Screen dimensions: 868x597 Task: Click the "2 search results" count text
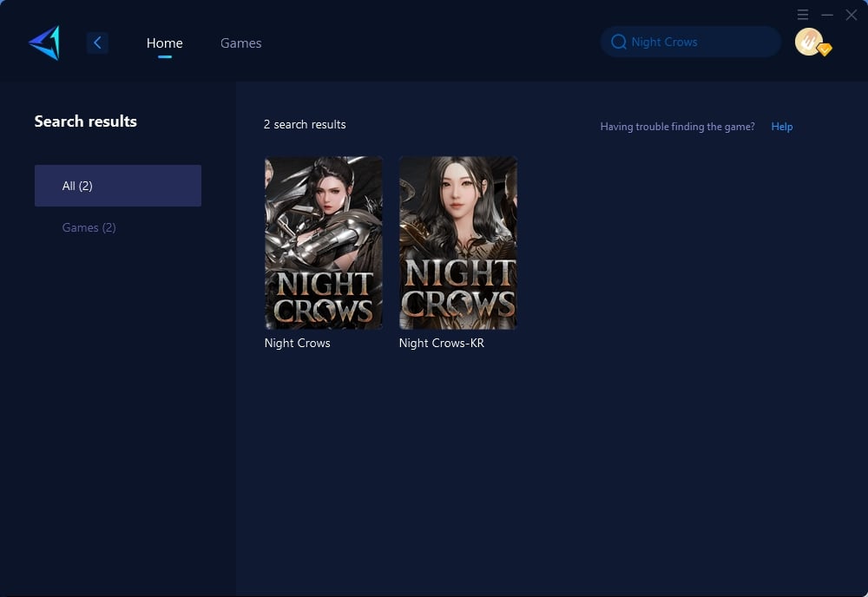pyautogui.click(x=305, y=124)
